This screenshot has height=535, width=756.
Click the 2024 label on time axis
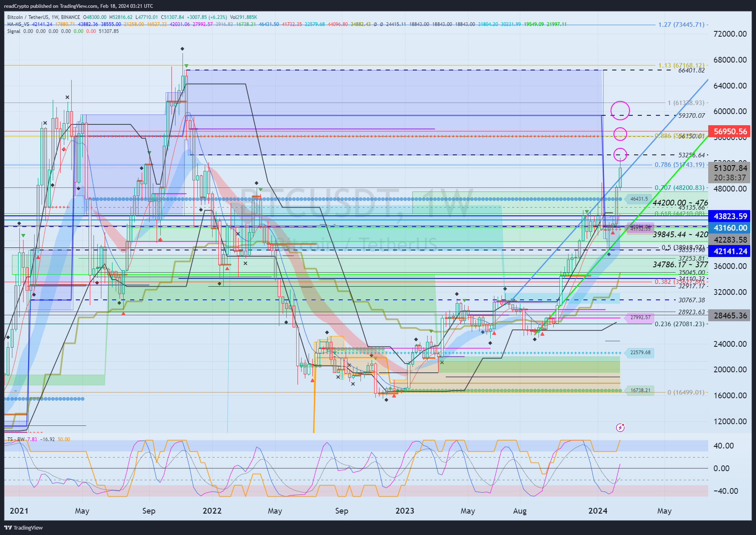(x=598, y=511)
